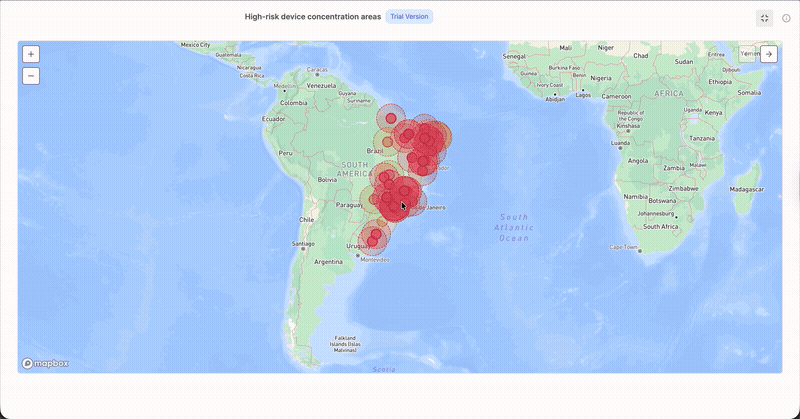Click the 'Niger' map label
Screen dimensions: 800x419
(x=606, y=47)
